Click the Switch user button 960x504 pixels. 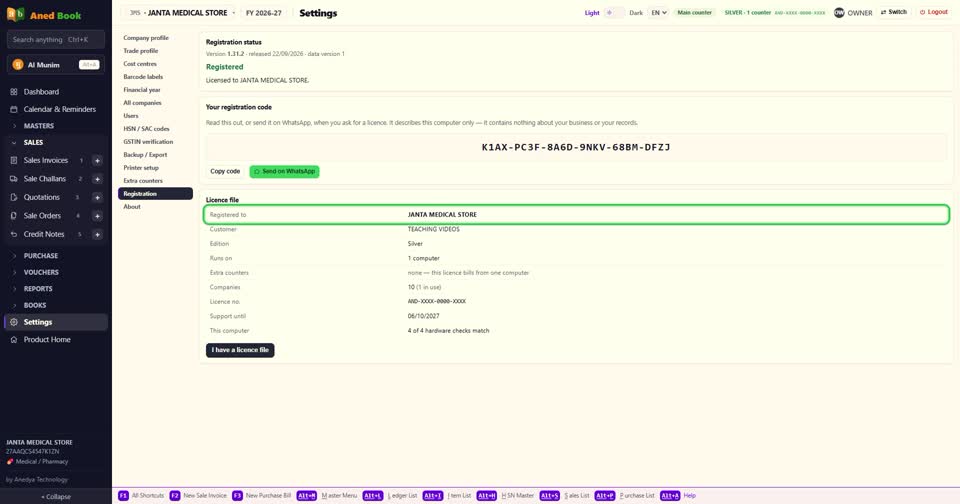(893, 12)
